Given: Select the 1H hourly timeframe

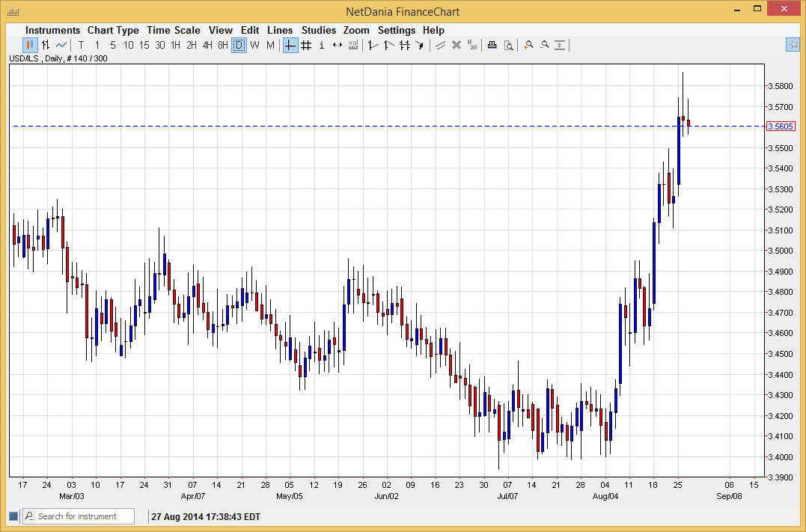Looking at the screenshot, I should [x=175, y=45].
